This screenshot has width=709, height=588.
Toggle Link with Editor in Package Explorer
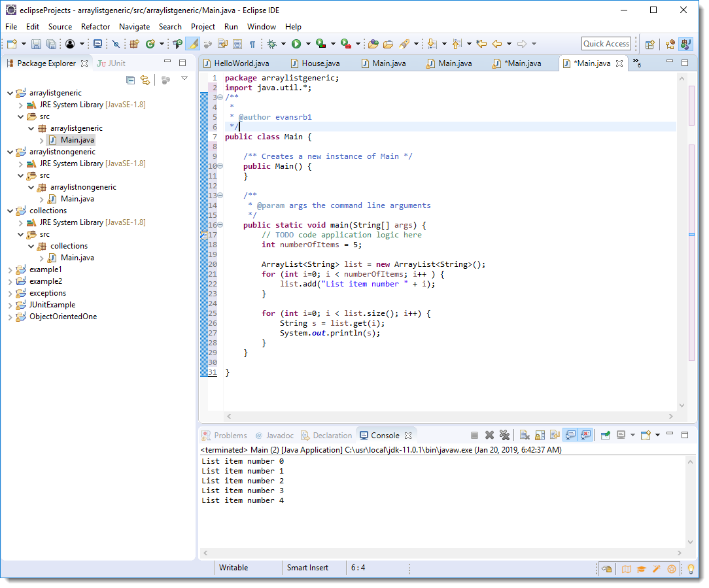coord(145,80)
